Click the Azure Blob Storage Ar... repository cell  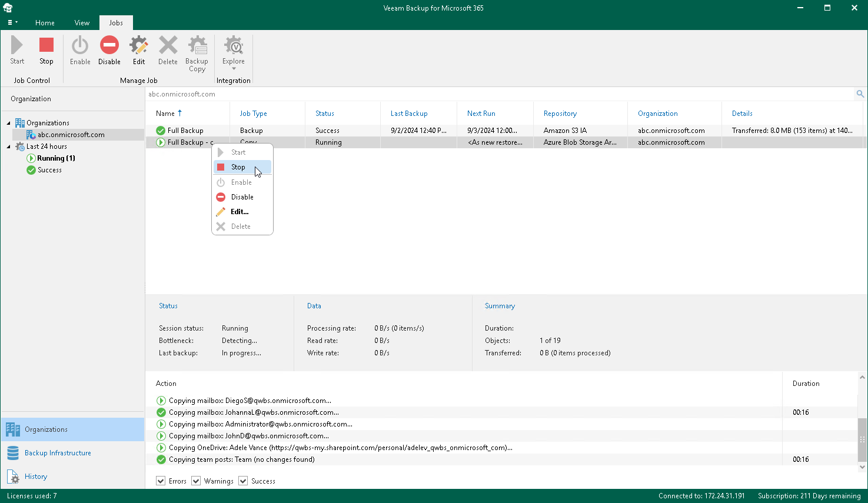click(x=580, y=142)
